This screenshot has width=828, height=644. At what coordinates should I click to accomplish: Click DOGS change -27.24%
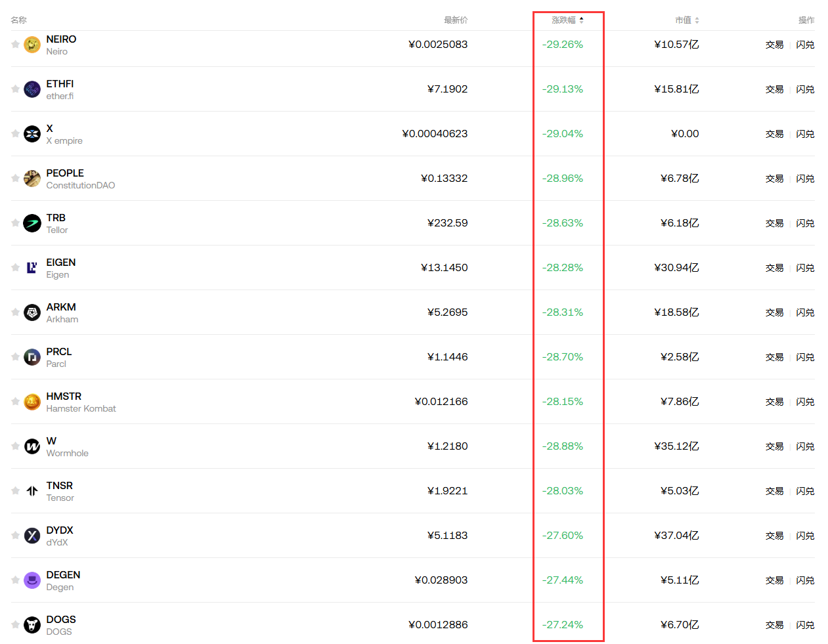(563, 625)
